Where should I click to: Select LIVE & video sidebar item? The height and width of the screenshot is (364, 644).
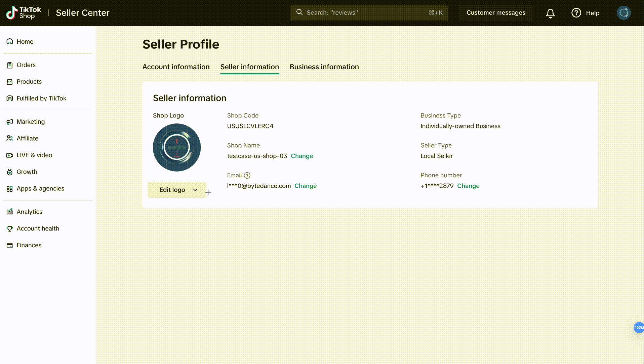(x=34, y=155)
